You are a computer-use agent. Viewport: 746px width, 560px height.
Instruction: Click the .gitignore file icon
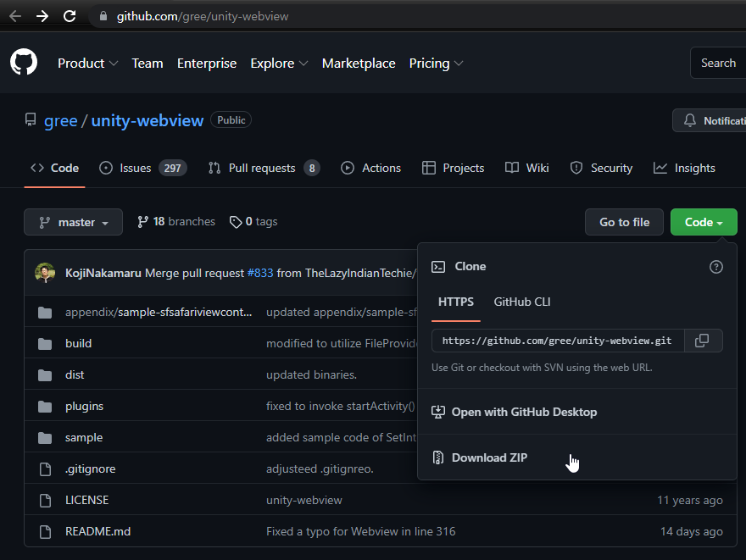click(x=45, y=469)
